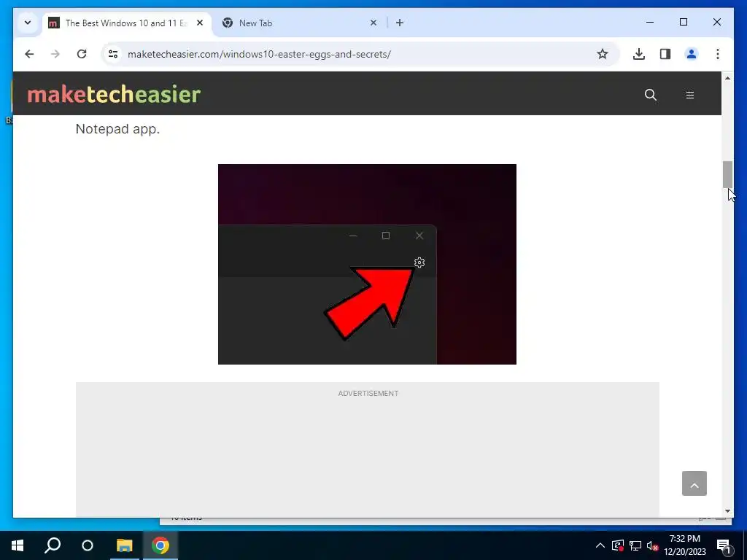The image size is (747, 560).
Task: Open the Windows Start menu
Action: point(18,545)
